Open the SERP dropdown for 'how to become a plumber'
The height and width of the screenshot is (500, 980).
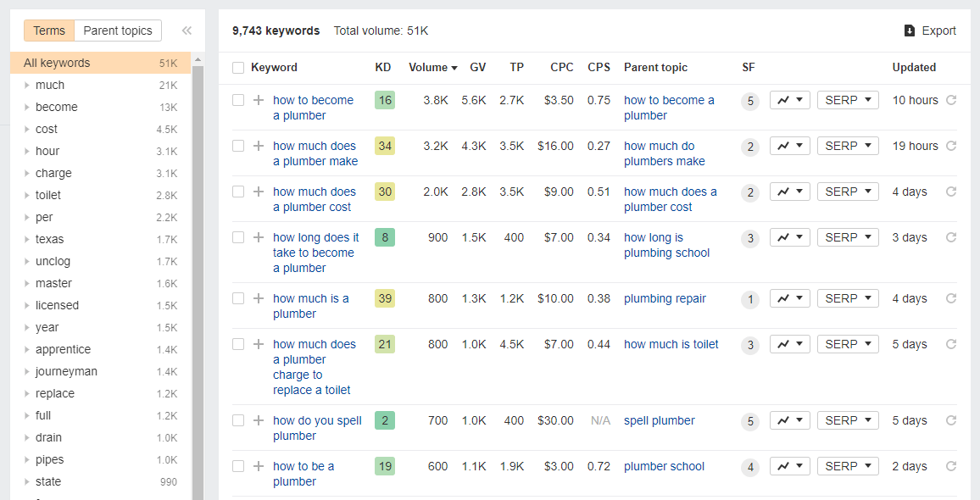coord(848,100)
